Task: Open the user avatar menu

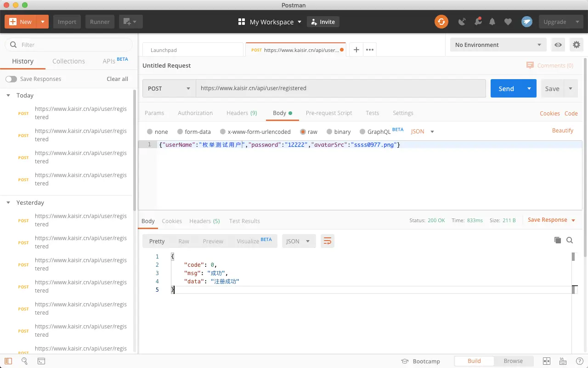Action: pyautogui.click(x=527, y=22)
